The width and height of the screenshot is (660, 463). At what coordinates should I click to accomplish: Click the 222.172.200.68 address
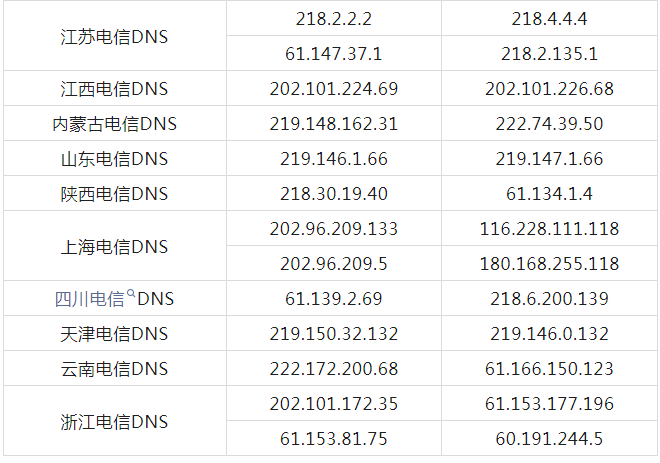coord(334,369)
